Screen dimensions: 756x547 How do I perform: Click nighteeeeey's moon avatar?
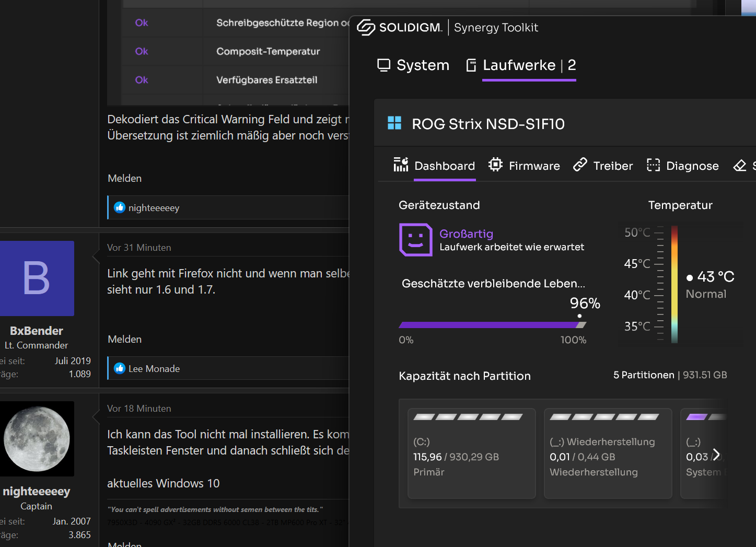37,438
